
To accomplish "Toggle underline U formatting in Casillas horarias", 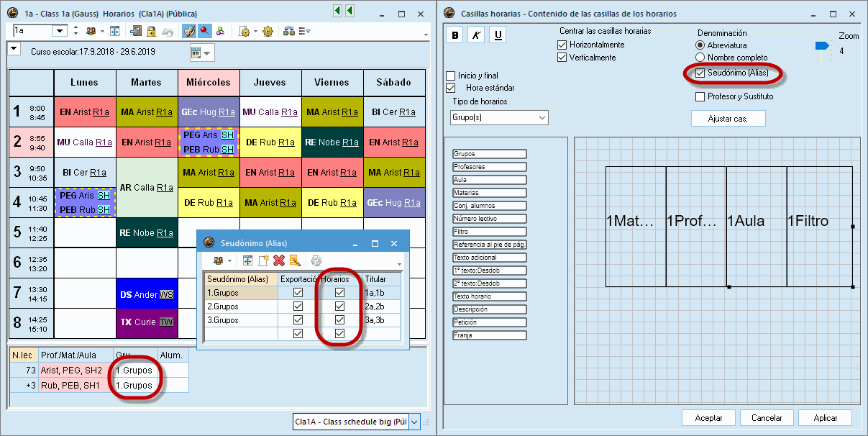I will 498,35.
